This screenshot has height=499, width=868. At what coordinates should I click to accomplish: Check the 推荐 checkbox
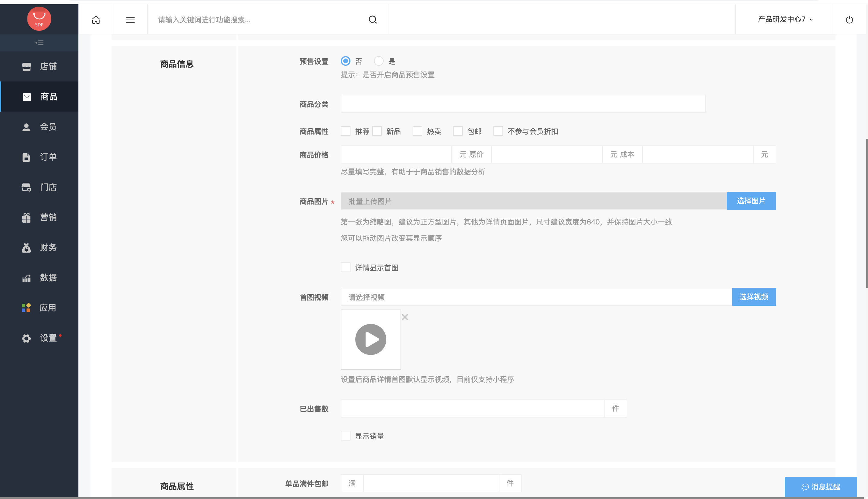tap(346, 131)
